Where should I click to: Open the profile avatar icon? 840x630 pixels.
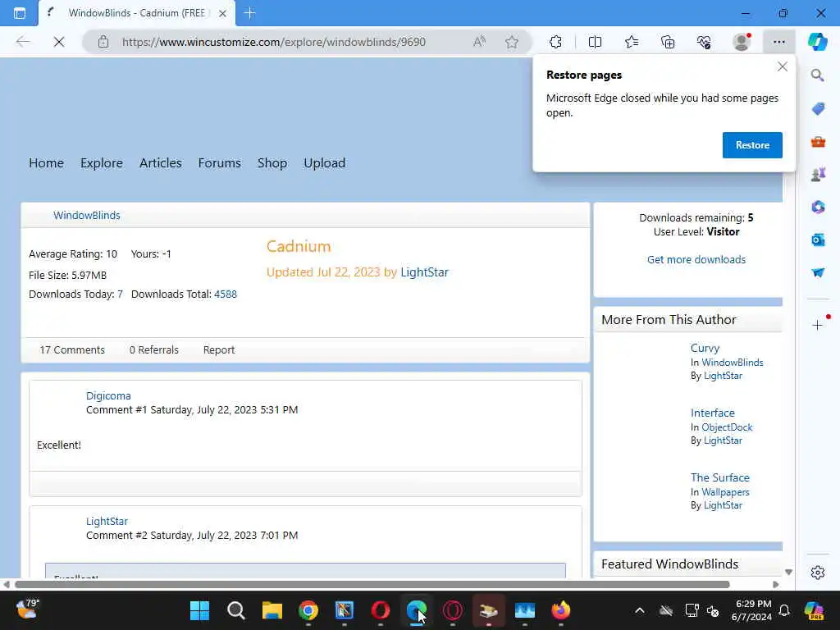tap(742, 42)
